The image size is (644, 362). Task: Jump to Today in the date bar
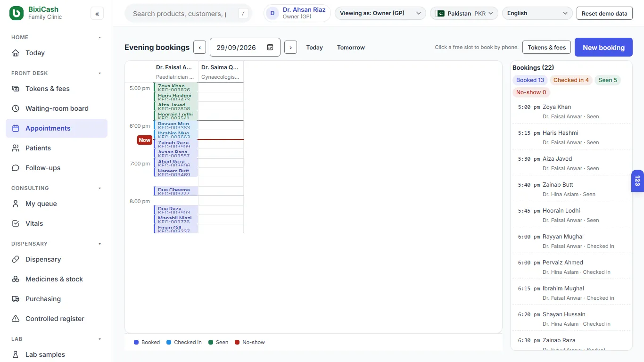pyautogui.click(x=314, y=48)
